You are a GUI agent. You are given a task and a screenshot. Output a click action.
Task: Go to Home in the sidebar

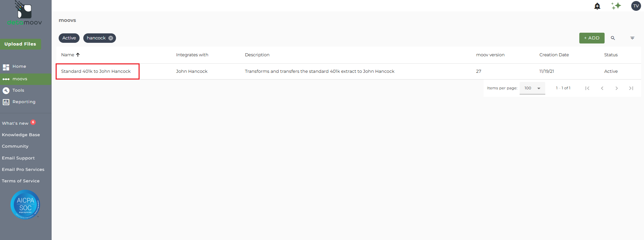(19, 66)
